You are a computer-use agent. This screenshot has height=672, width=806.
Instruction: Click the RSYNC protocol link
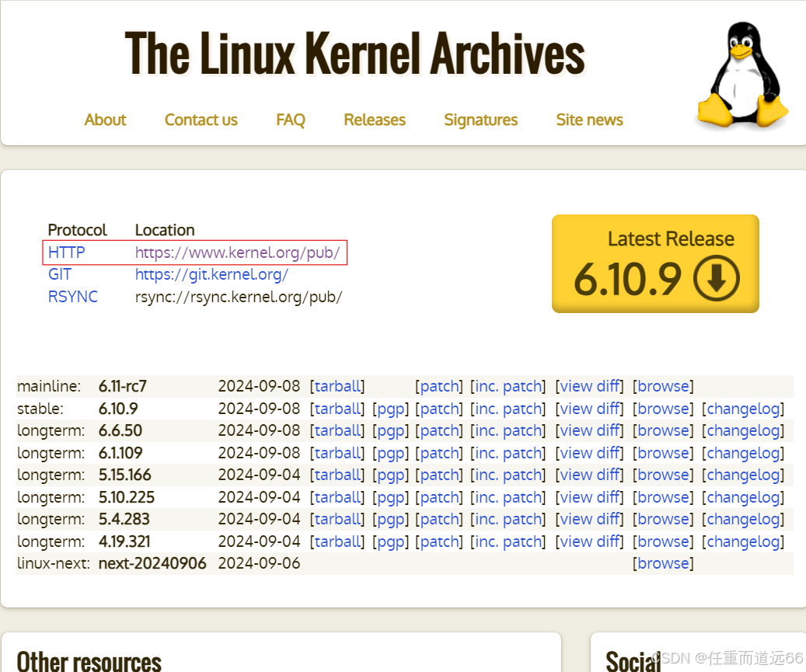[x=72, y=297]
